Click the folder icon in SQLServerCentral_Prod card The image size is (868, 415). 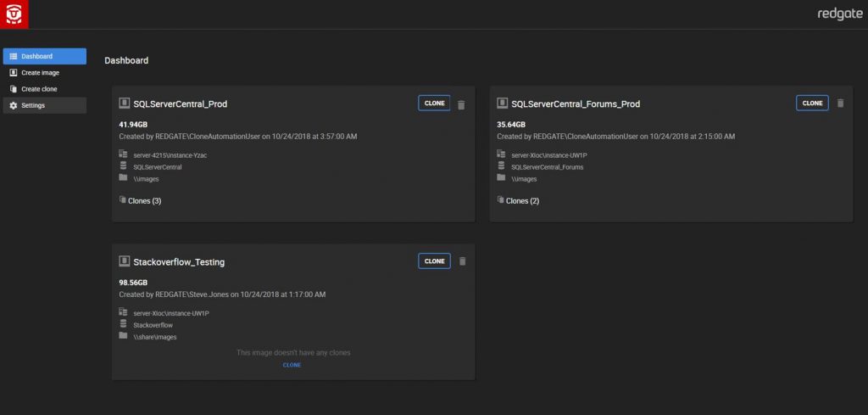click(123, 177)
